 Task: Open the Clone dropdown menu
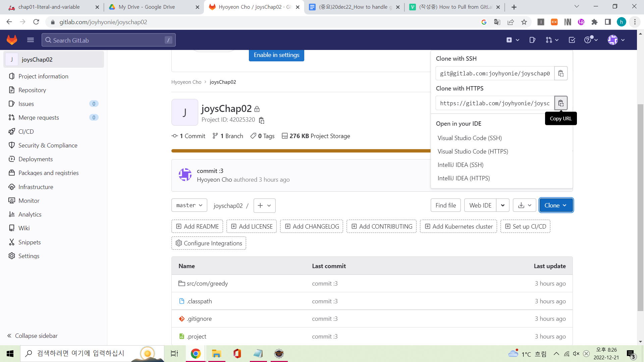pos(556,205)
